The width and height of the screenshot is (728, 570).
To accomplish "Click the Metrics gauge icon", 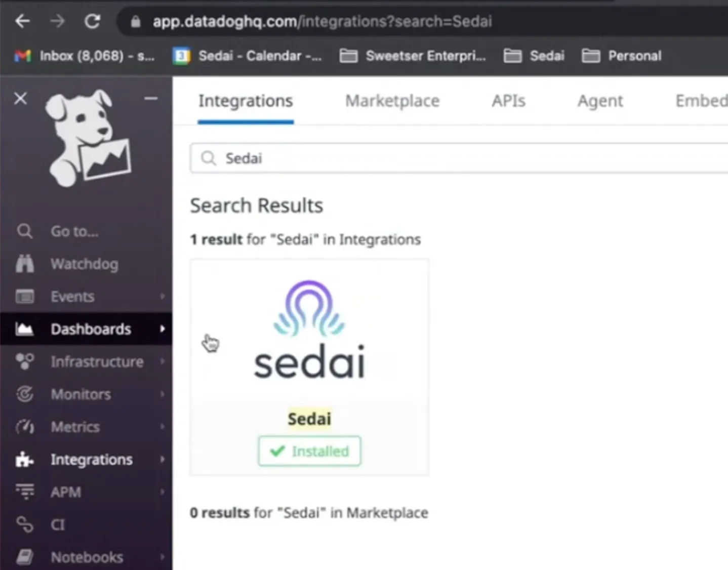I will pos(24,427).
